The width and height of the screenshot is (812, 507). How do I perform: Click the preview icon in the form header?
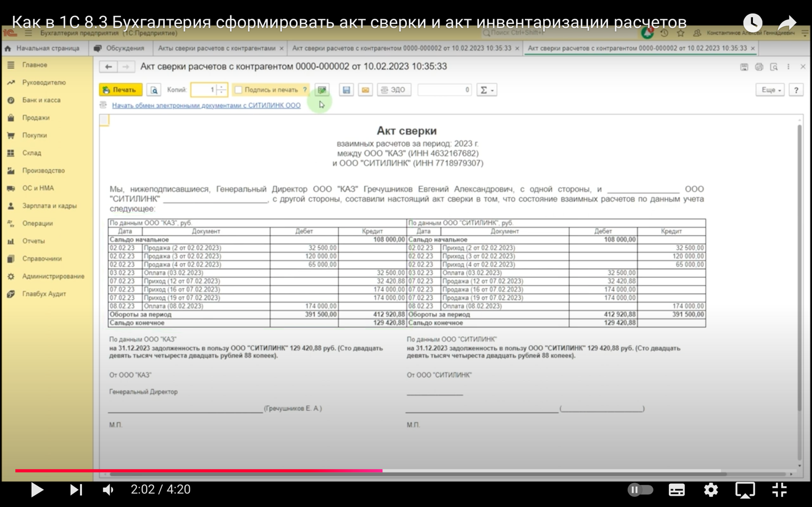pos(773,67)
